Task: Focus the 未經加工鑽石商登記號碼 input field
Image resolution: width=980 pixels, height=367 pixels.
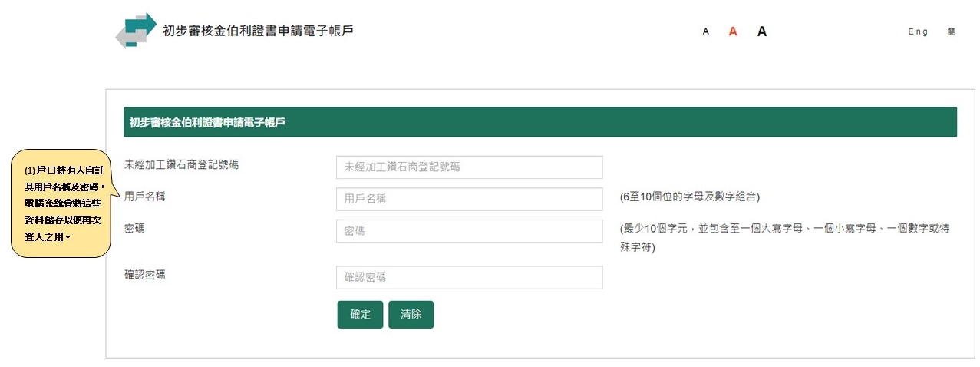Action: click(x=470, y=167)
